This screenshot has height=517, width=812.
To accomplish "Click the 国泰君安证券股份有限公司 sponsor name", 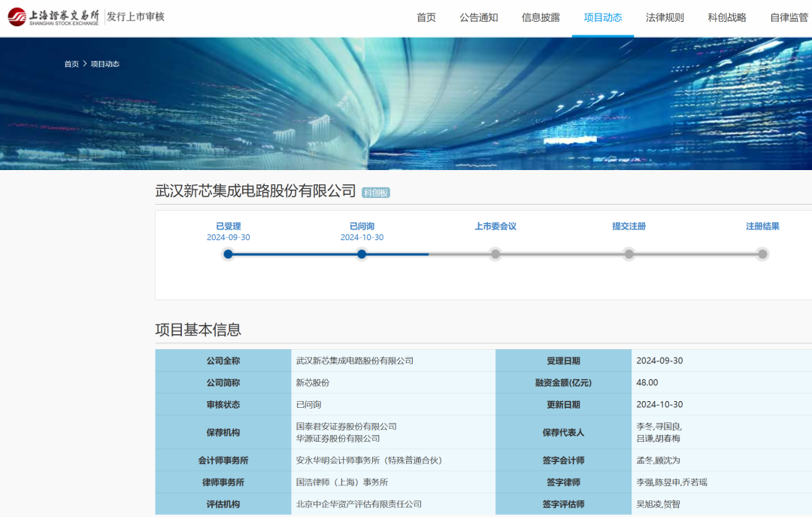I will coord(347,427).
